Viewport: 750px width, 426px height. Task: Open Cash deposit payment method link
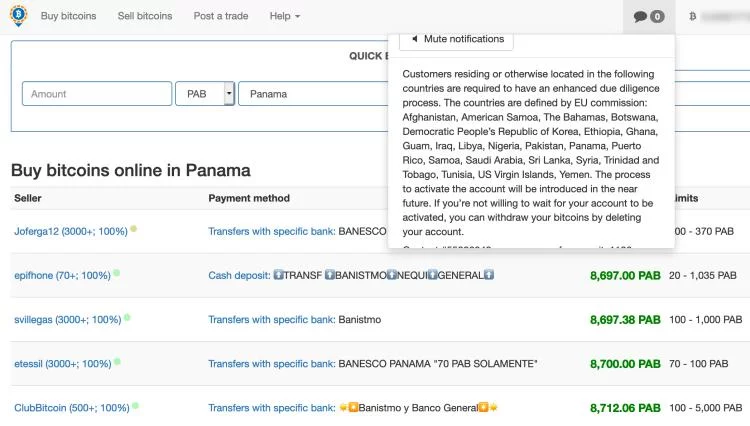239,275
